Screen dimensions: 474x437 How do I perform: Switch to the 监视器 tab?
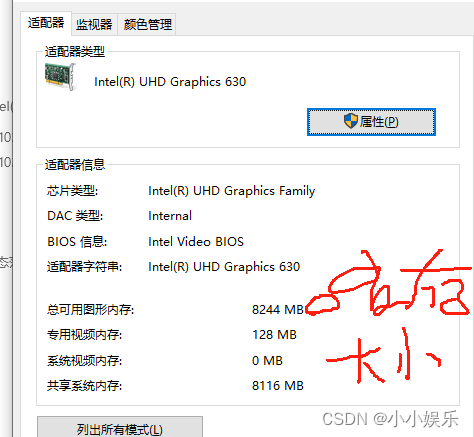tap(94, 24)
